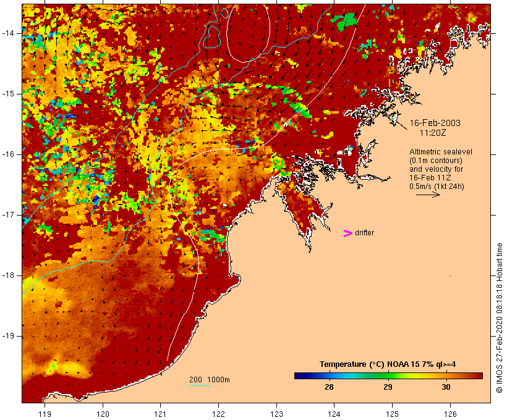
Task: Click the colorbar tick label 29
Action: point(388,387)
